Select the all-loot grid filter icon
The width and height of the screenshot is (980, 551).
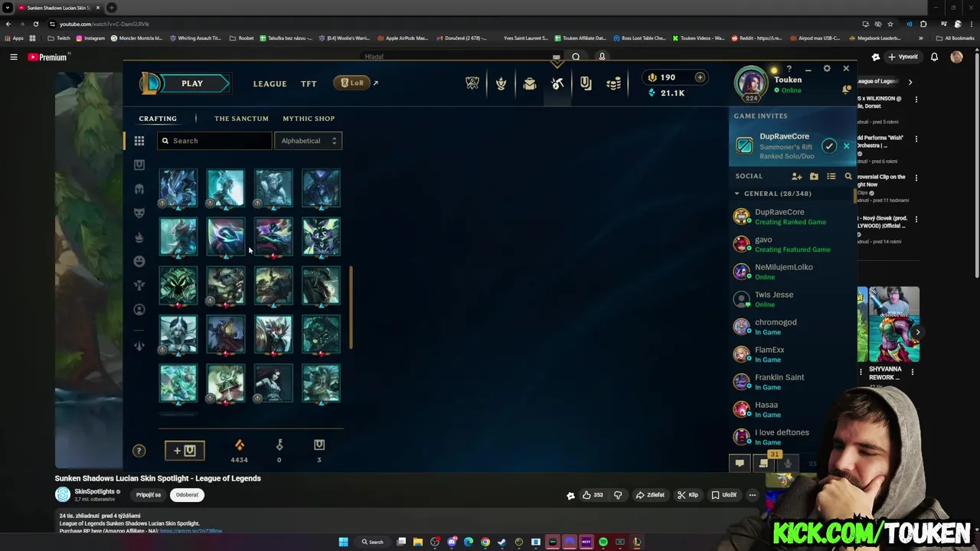coord(139,141)
